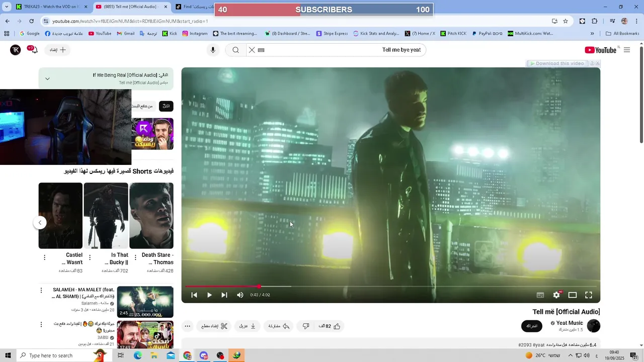Image resolution: width=644 pixels, height=362 pixels.
Task: Collapse the mix playlist panel
Action: pos(47,79)
